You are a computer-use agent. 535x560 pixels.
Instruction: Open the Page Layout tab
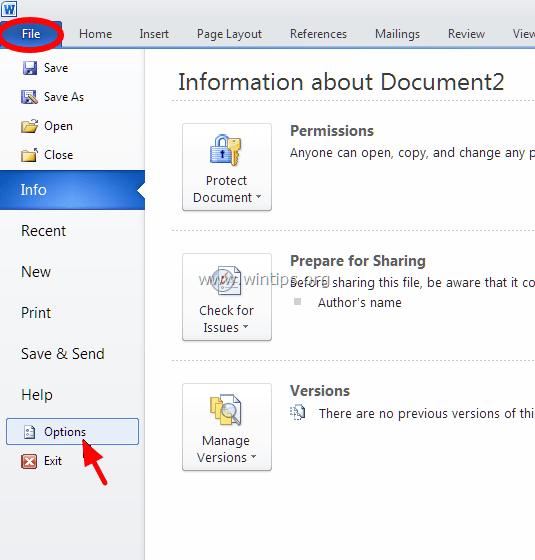(x=229, y=34)
